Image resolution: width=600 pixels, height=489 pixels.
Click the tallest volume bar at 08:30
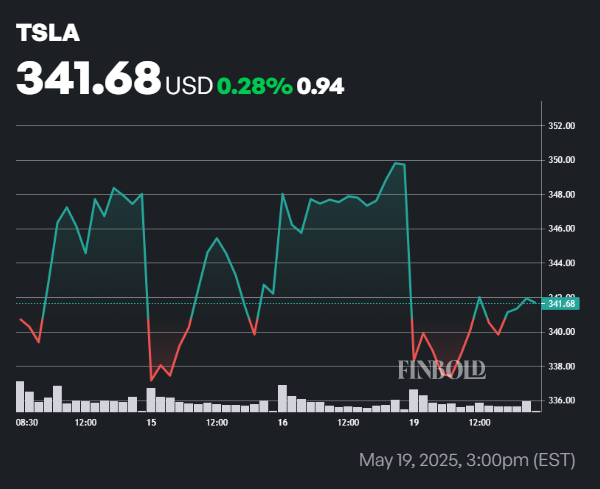[20, 396]
